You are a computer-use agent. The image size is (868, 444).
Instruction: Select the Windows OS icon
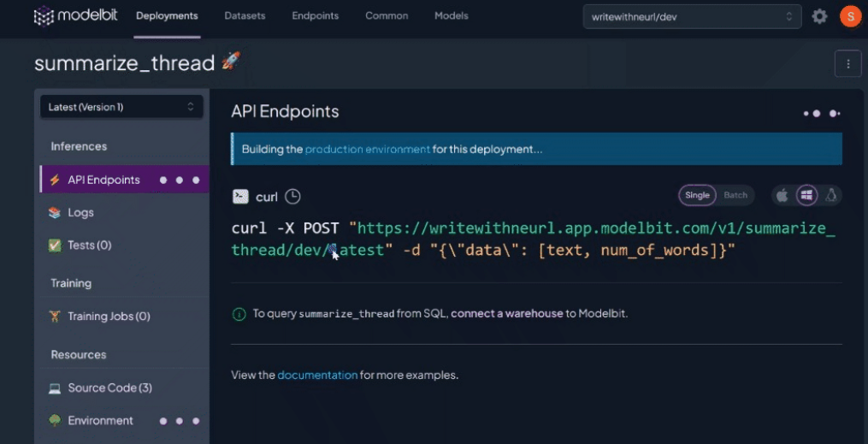coord(806,195)
